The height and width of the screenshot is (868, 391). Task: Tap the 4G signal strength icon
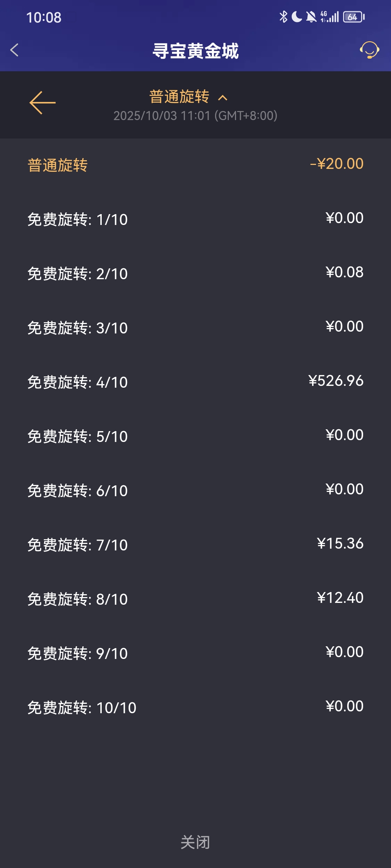329,17
